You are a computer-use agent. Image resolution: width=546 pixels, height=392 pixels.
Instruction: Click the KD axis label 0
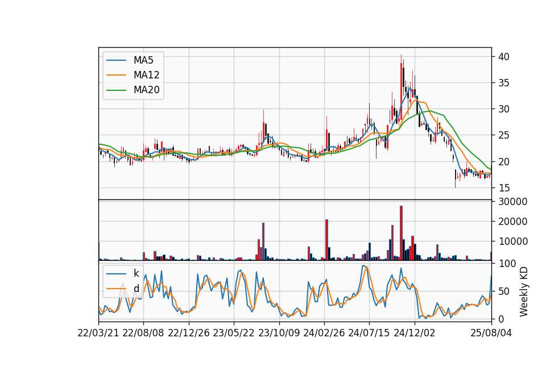500,319
